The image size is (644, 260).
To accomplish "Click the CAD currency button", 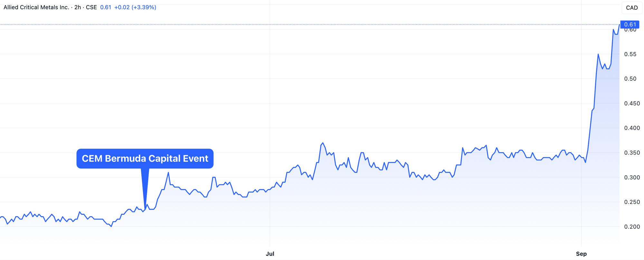I will (x=631, y=8).
